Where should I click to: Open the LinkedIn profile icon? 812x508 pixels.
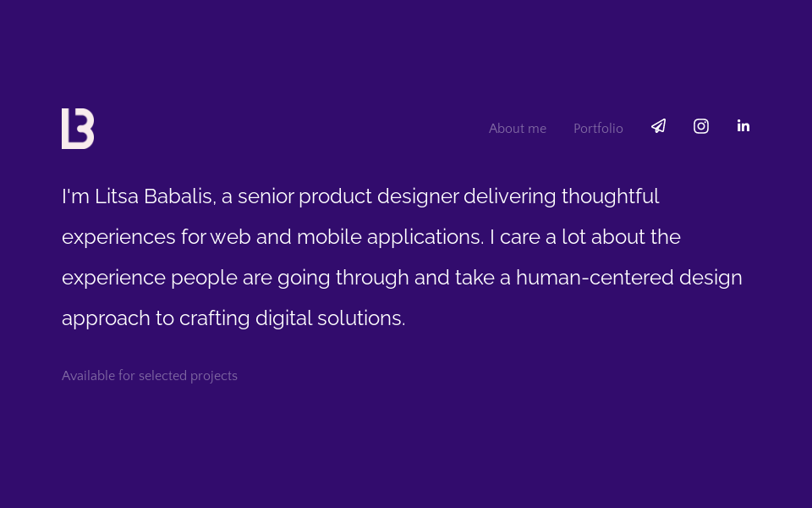pyautogui.click(x=743, y=126)
